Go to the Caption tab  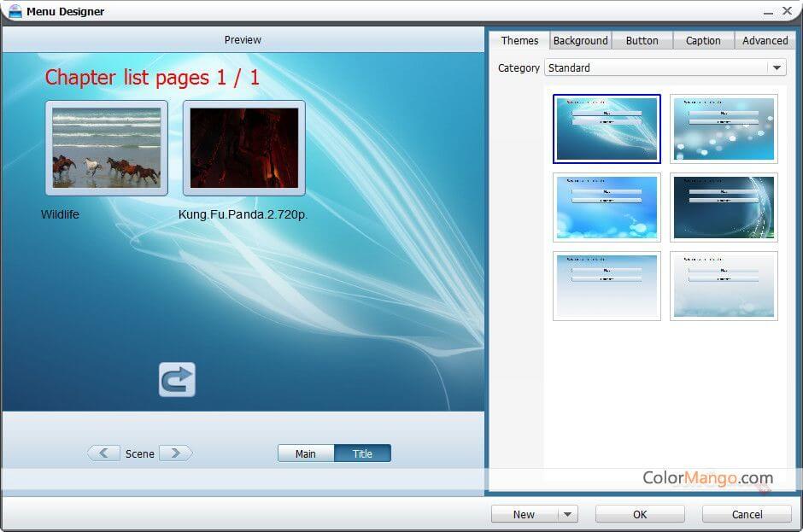[703, 40]
